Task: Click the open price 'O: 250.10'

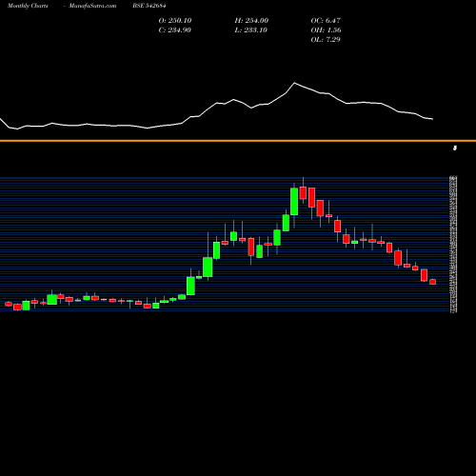Action: [x=175, y=21]
